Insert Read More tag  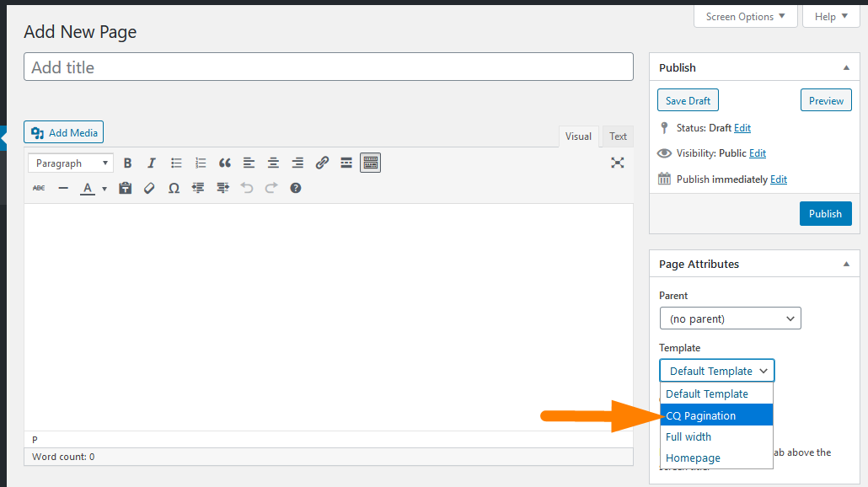point(346,163)
